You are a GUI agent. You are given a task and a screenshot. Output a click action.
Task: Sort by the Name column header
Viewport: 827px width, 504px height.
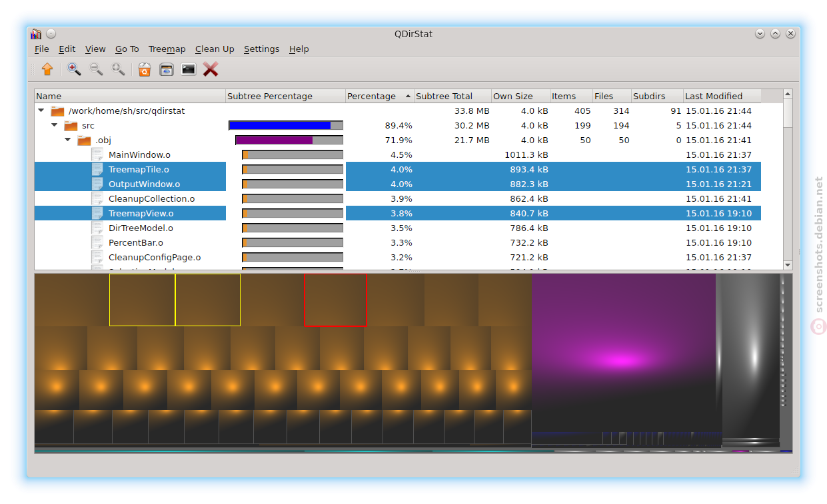coord(130,97)
